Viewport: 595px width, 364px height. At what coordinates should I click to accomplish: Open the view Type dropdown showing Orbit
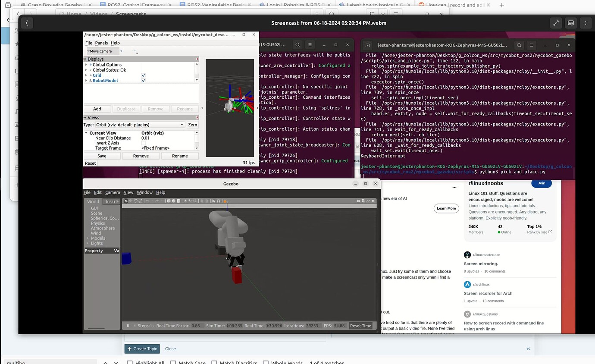point(140,125)
